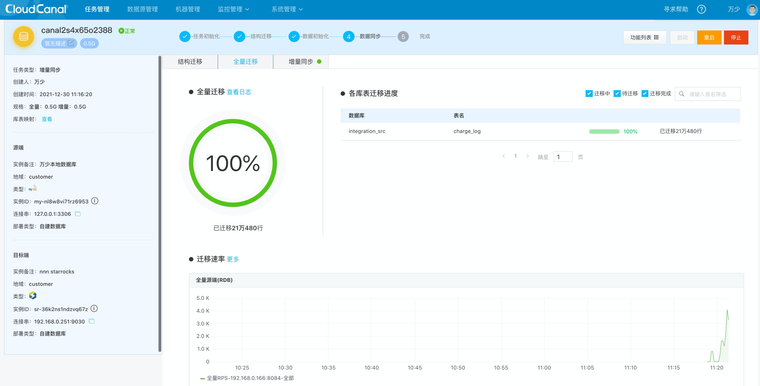Show info for target instance ID sr-36k2ns1ndzvq67z

point(94,308)
